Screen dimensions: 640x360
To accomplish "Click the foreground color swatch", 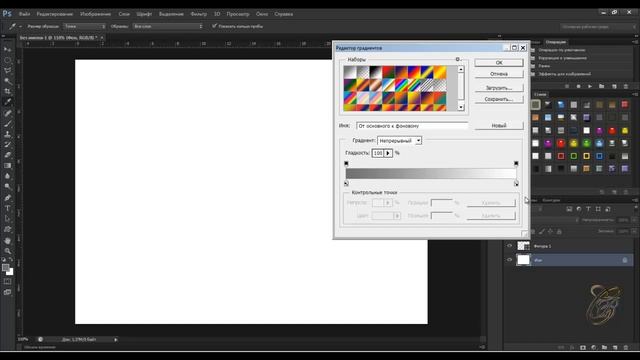I will click(5, 268).
